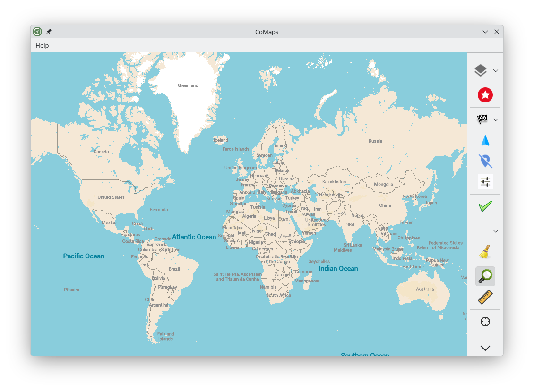Image resolution: width=534 pixels, height=392 pixels.
Task: Click the Seychelles label on map
Action: pyautogui.click(x=319, y=261)
